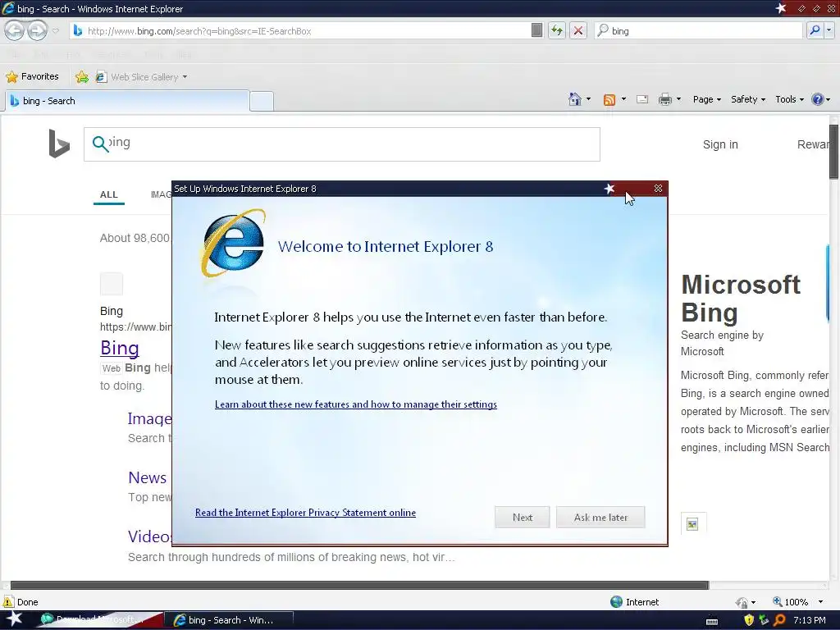The image size is (840, 630).
Task: Click the Start button star on taskbar
Action: [x=15, y=619]
